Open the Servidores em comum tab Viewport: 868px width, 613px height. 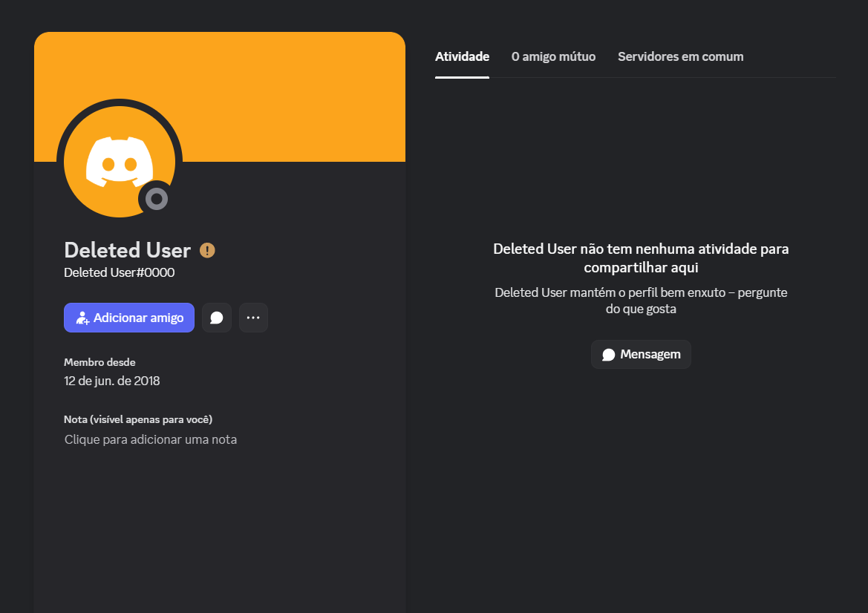click(x=680, y=56)
